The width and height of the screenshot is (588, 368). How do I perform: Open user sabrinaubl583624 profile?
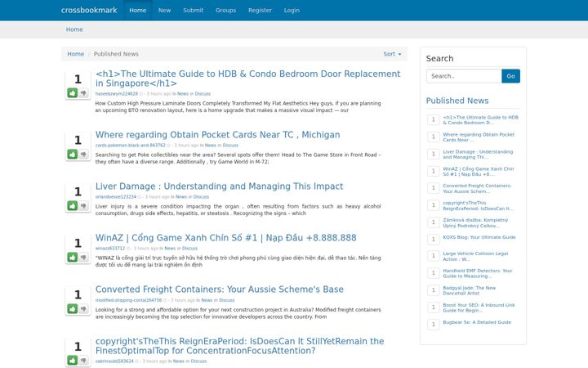(114, 361)
